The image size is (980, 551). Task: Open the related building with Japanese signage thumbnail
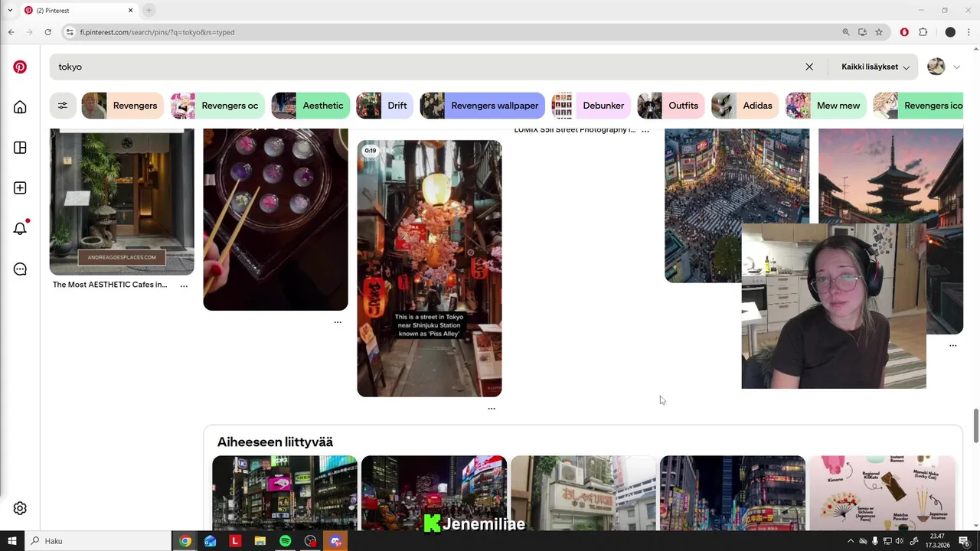click(x=583, y=493)
